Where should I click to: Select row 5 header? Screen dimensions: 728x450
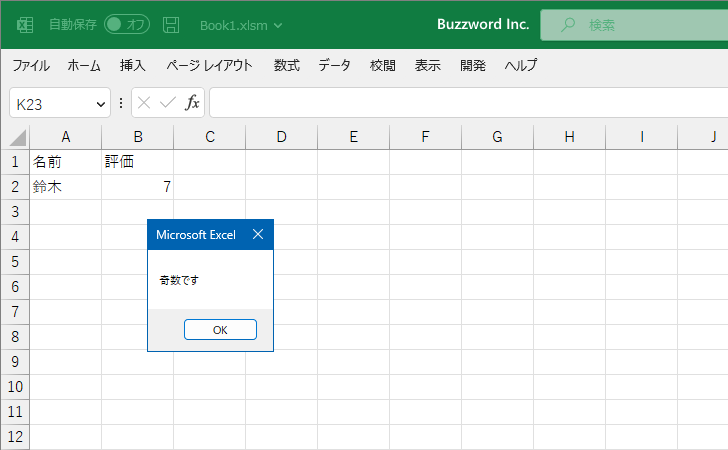pos(15,262)
